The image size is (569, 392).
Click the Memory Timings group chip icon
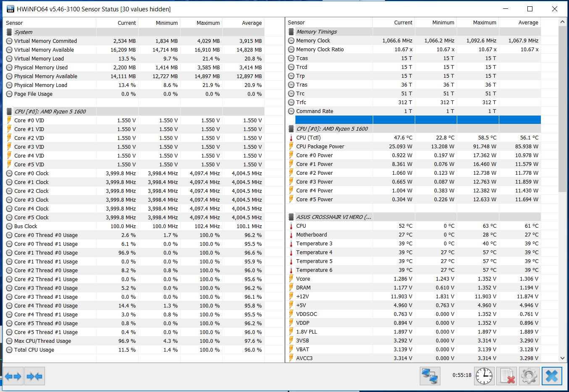click(x=291, y=32)
